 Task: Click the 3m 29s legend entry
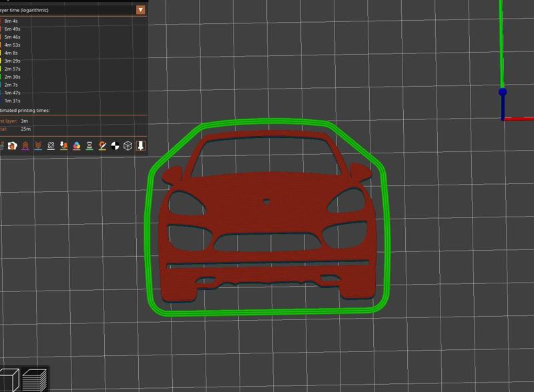[x=11, y=61]
